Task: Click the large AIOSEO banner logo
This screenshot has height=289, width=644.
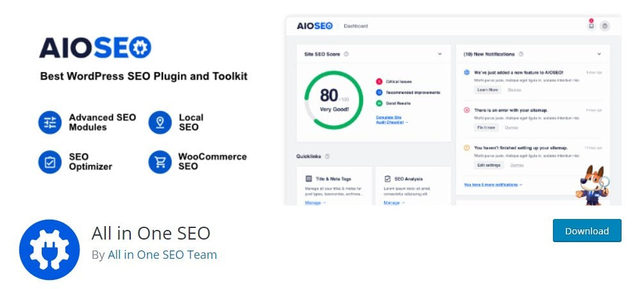Action: pos(96,48)
